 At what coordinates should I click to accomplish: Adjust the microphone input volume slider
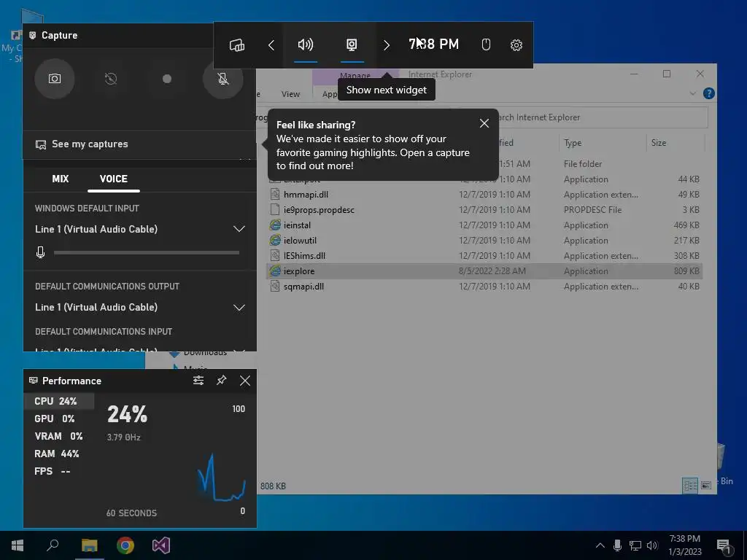(146, 252)
